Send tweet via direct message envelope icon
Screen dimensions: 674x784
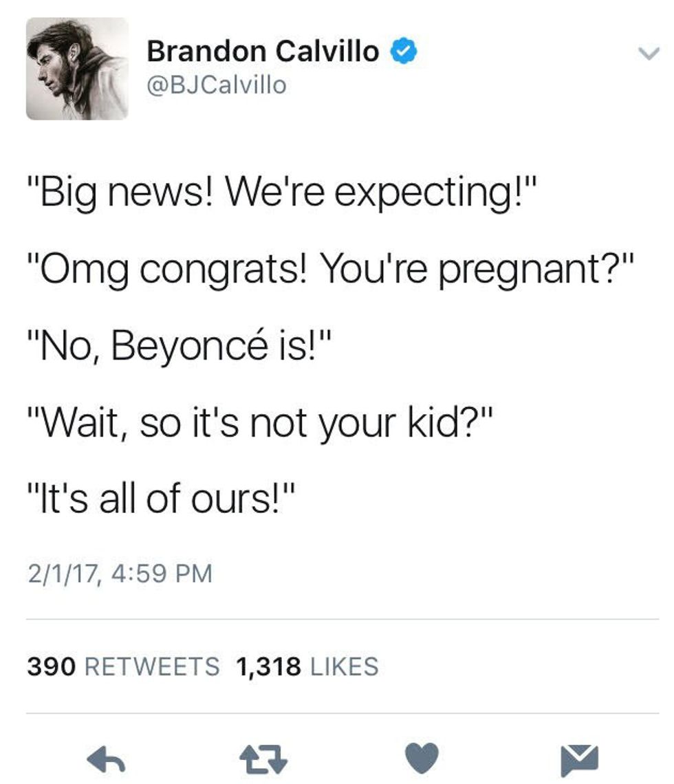pyautogui.click(x=578, y=759)
